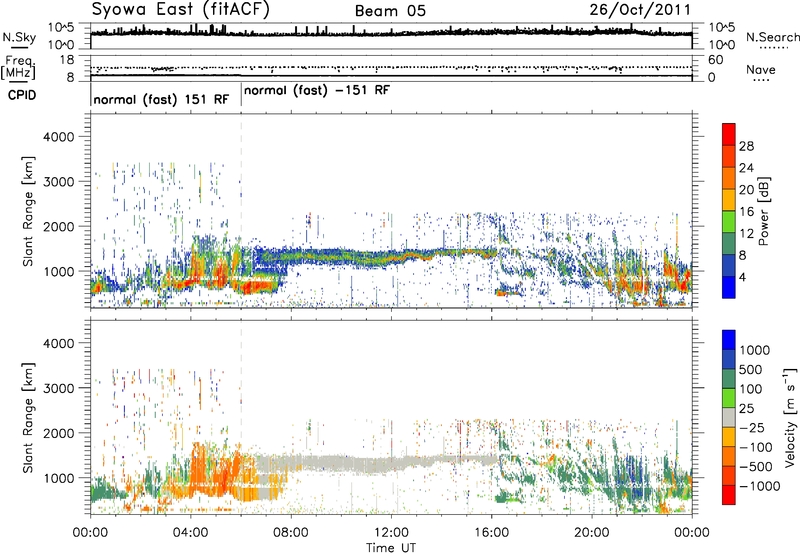Image resolution: width=800 pixels, height=554 pixels.
Task: Click the 'Syowa East (fitACF)' title
Action: point(180,9)
